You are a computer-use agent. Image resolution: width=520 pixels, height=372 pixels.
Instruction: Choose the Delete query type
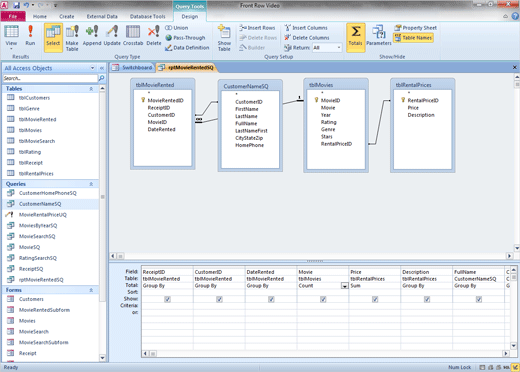[154, 35]
